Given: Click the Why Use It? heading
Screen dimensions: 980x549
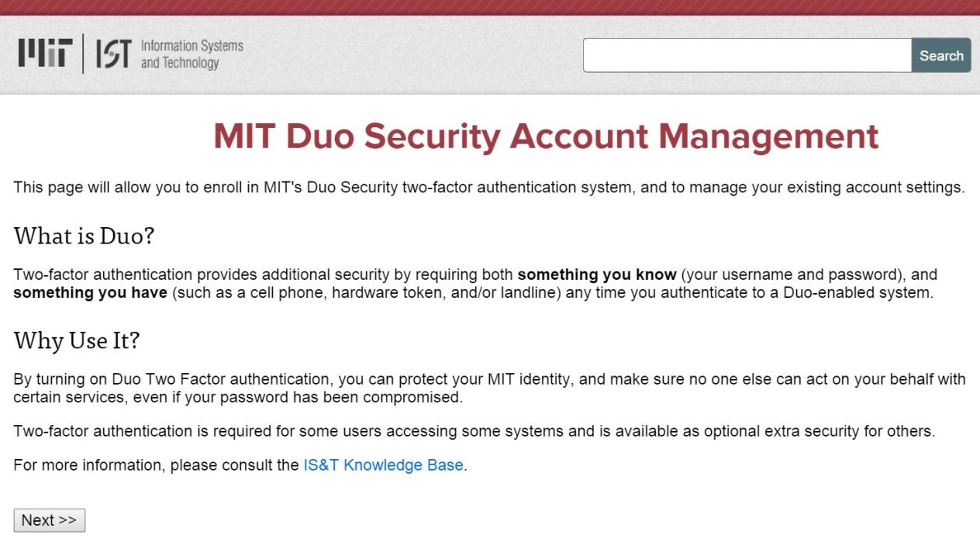Looking at the screenshot, I should [77, 340].
